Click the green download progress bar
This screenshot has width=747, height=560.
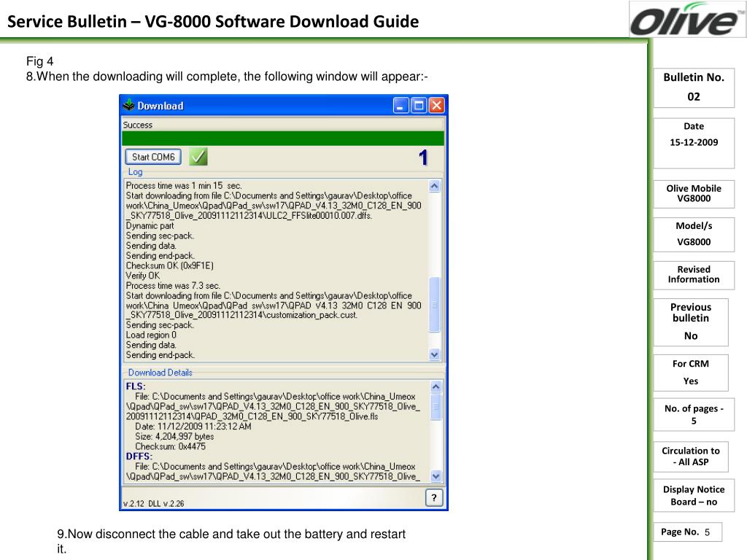click(x=283, y=139)
